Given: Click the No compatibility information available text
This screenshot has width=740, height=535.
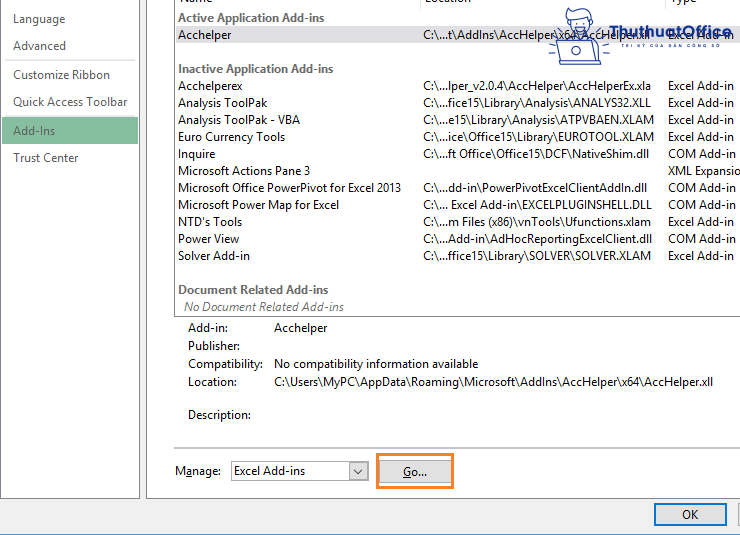Looking at the screenshot, I should (x=376, y=364).
